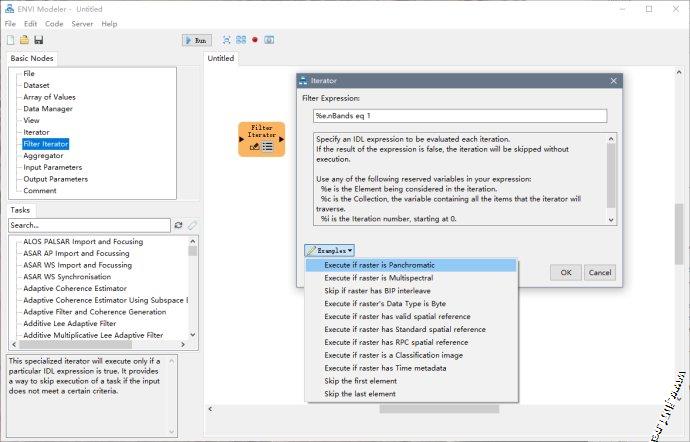690x442 pixels.
Task: Close the Iterator dialog with X
Action: [613, 81]
